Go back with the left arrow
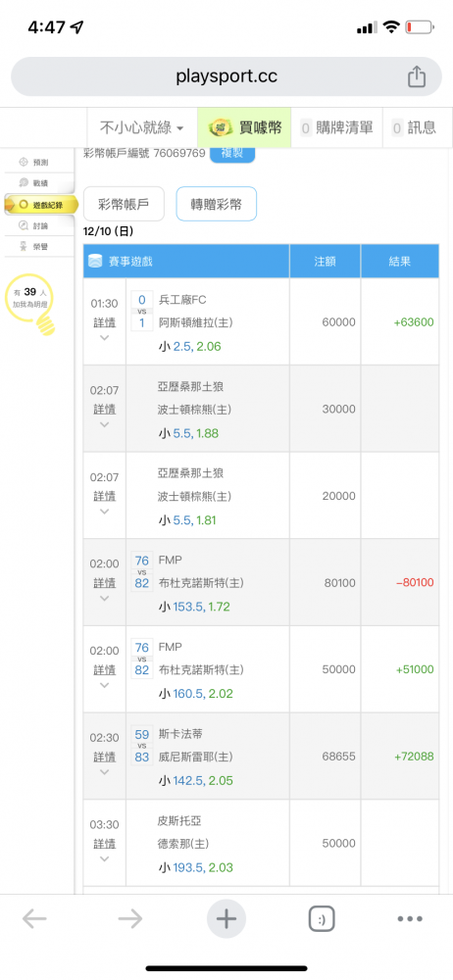Screen dimensions: 453x980 (34, 918)
